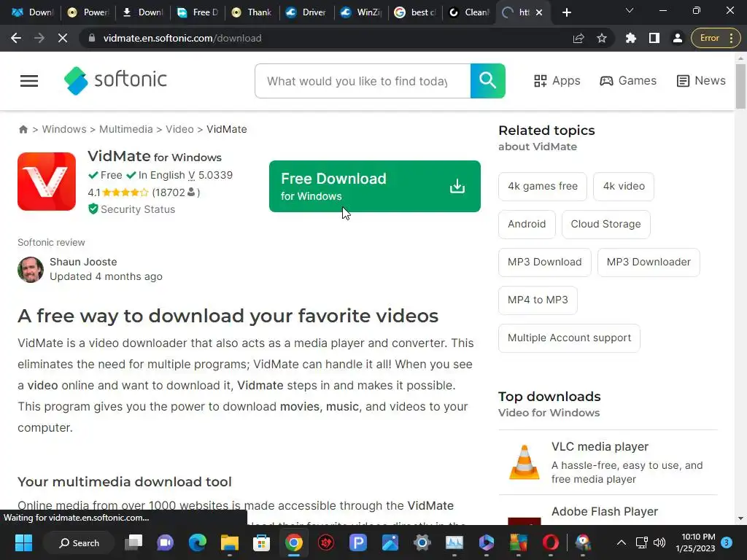The image size is (747, 560).
Task: Open the clock showing 10:10 PM
Action: [x=695, y=542]
